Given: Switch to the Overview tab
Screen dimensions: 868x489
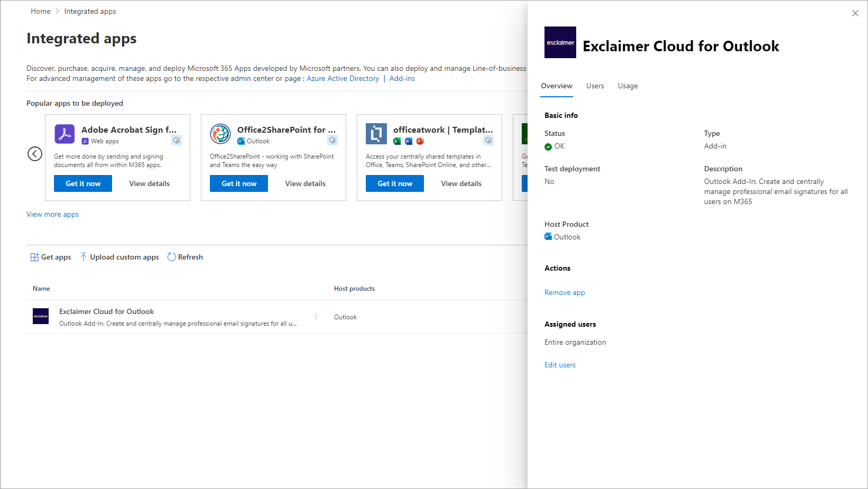Looking at the screenshot, I should pos(557,86).
